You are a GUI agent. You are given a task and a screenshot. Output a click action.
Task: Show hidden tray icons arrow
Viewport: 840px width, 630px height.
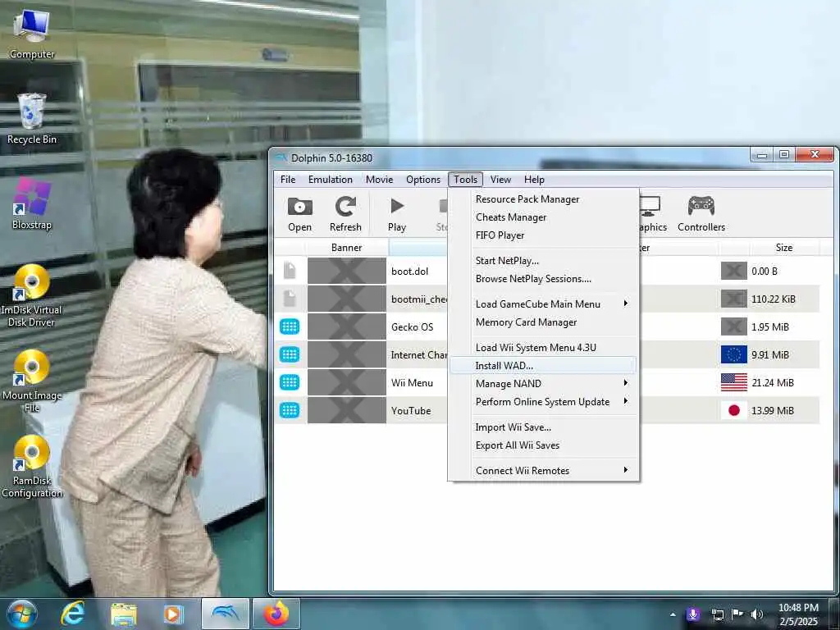point(673,614)
